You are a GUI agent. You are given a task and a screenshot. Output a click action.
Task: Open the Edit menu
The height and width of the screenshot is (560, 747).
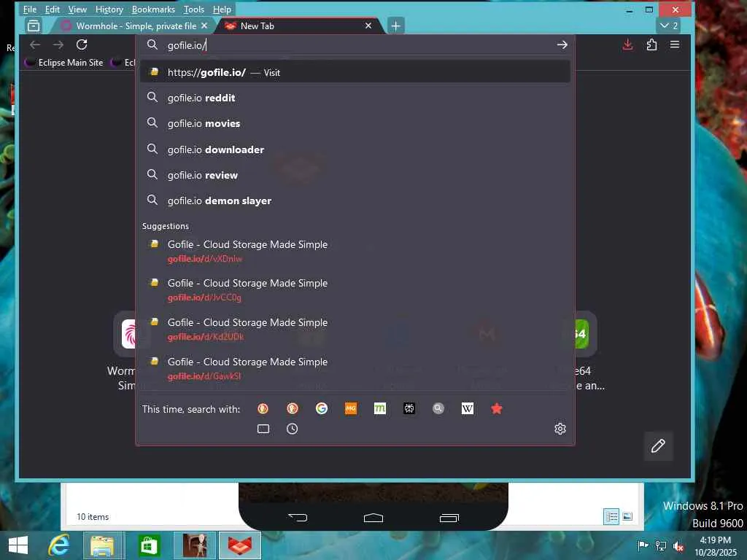tap(53, 9)
